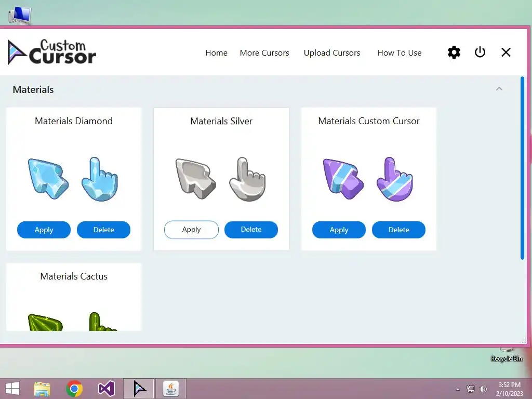Delete the Materials Diamond cursor
This screenshot has width=532, height=399.
103,230
